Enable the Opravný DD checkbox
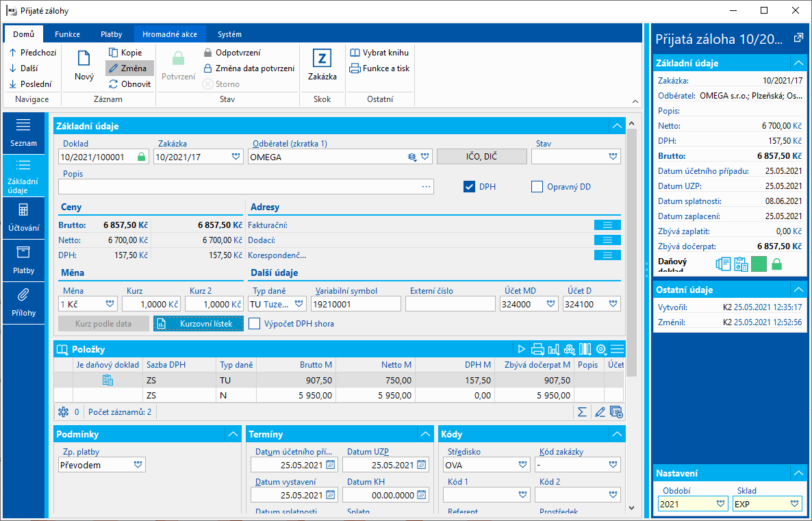The height and width of the screenshot is (521, 812). click(x=537, y=187)
